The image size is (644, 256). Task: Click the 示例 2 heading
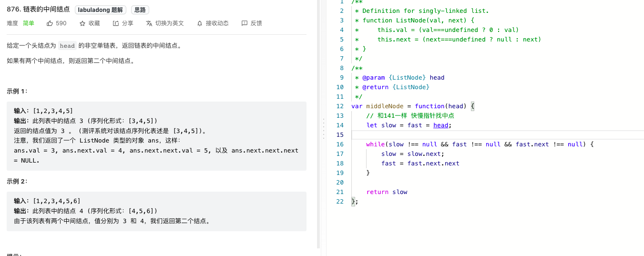point(17,182)
